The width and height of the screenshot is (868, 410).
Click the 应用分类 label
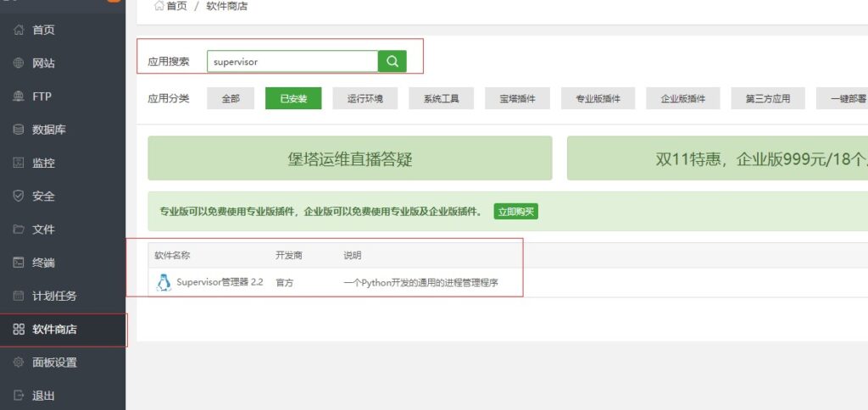pos(169,98)
